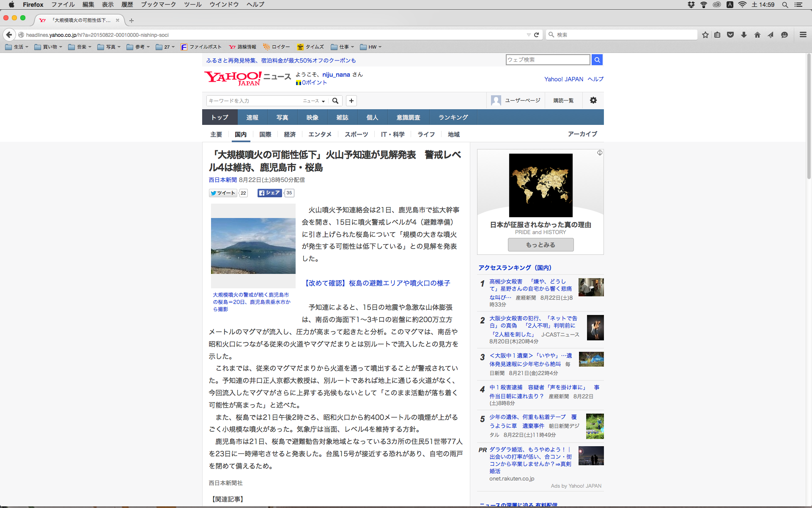Open Yahoo news settings gear icon

point(593,100)
